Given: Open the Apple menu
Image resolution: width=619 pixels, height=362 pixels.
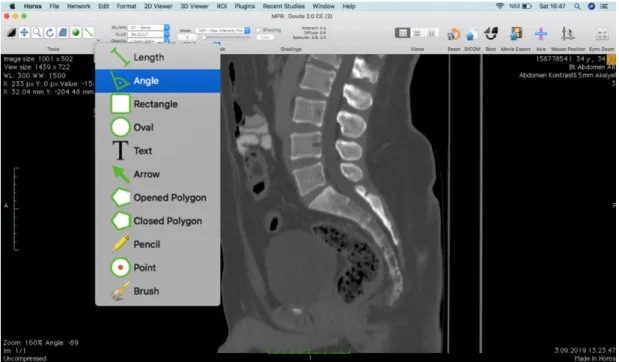Looking at the screenshot, I should [13, 6].
